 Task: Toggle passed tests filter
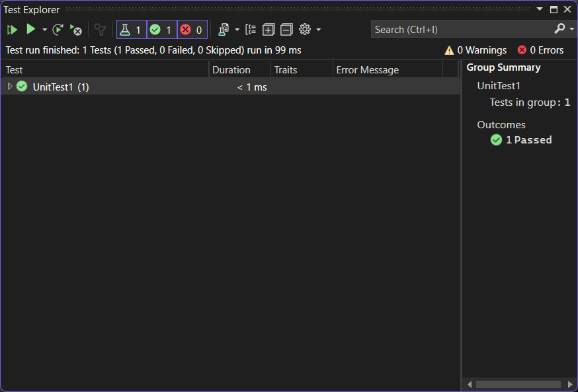pos(162,30)
